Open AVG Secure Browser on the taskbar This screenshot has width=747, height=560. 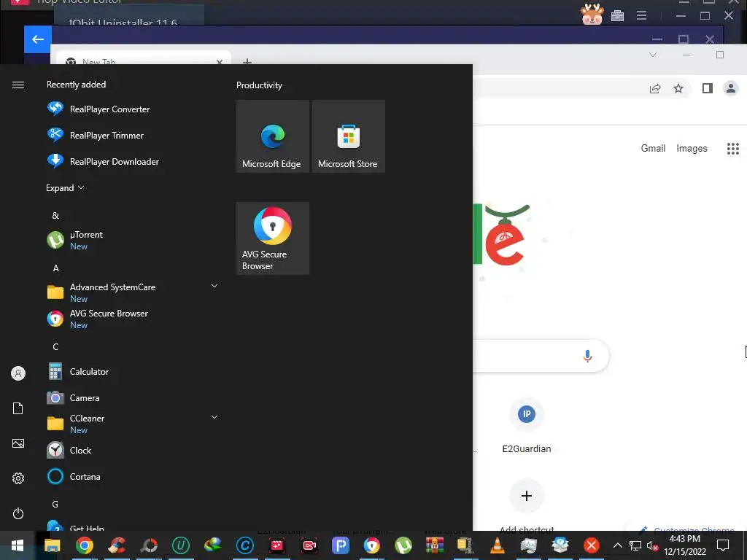coord(371,545)
